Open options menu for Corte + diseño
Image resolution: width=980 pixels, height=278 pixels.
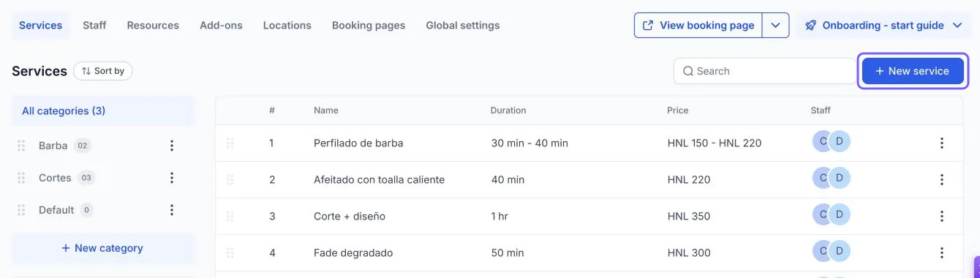pyautogui.click(x=942, y=216)
